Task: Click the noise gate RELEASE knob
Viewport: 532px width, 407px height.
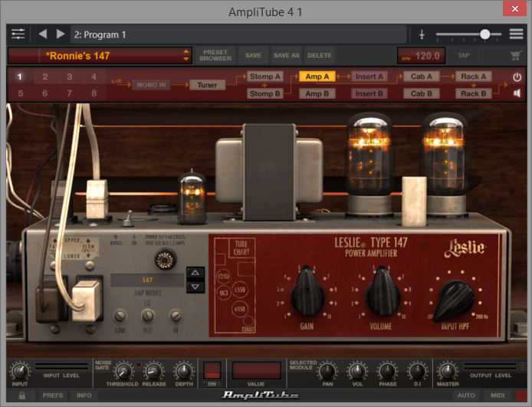Action: point(153,371)
